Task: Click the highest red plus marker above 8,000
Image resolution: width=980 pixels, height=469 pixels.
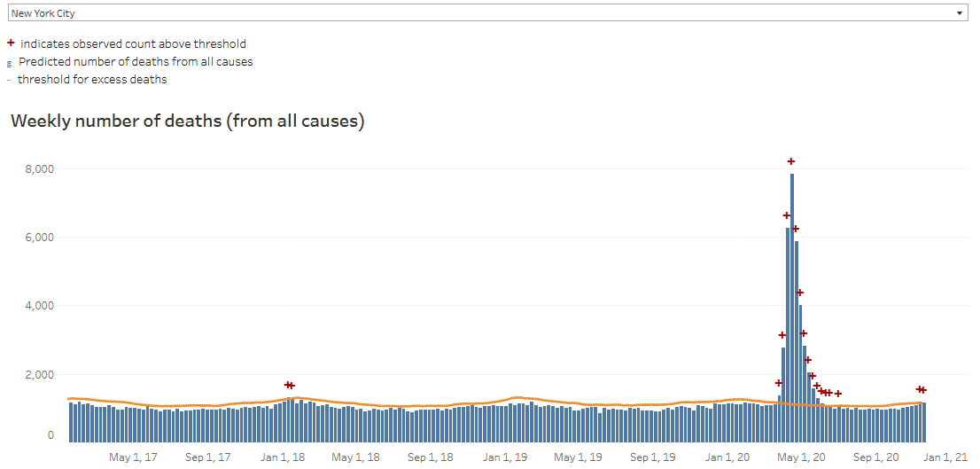Action: [791, 161]
